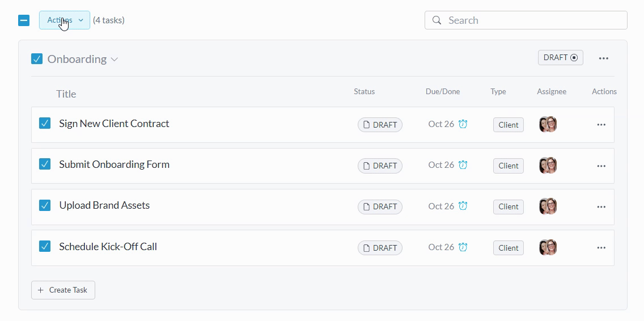Open the Actions dropdown
644x321 pixels.
(x=65, y=20)
